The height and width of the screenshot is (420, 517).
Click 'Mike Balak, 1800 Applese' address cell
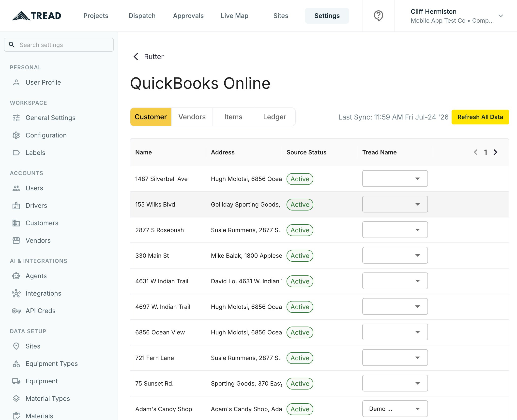pyautogui.click(x=246, y=255)
